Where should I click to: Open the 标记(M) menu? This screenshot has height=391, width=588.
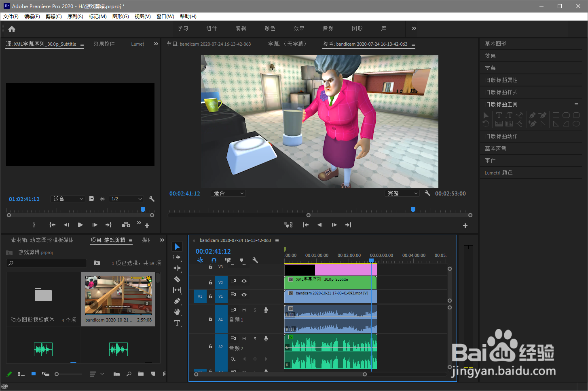point(98,17)
